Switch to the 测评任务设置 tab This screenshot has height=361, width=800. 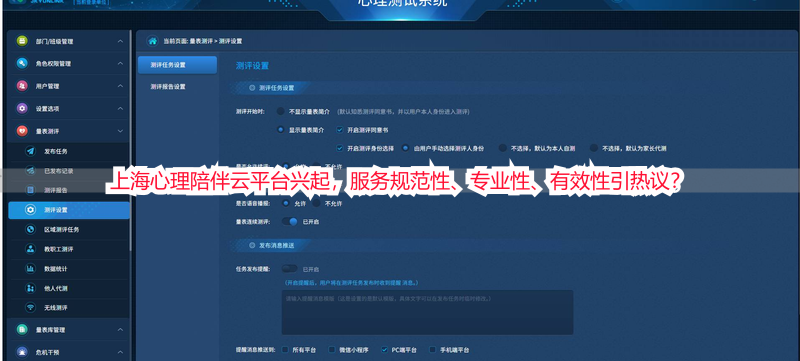(177, 65)
